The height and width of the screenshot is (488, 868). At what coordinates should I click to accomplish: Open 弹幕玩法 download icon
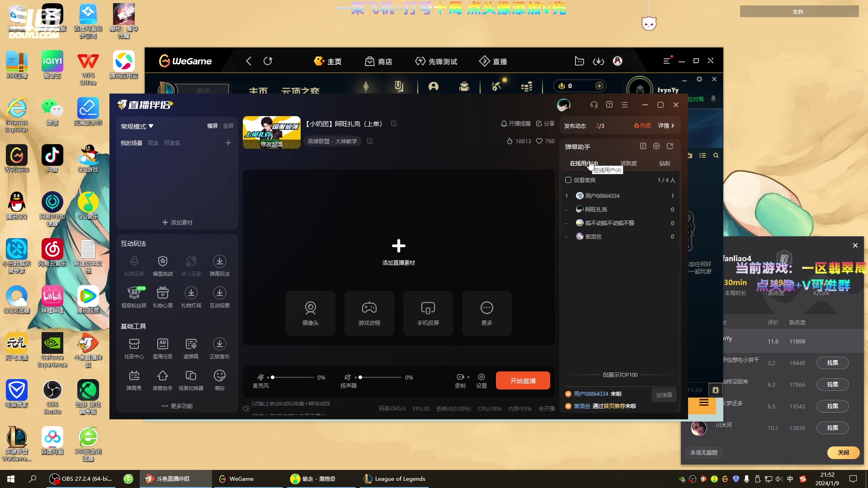(220, 266)
